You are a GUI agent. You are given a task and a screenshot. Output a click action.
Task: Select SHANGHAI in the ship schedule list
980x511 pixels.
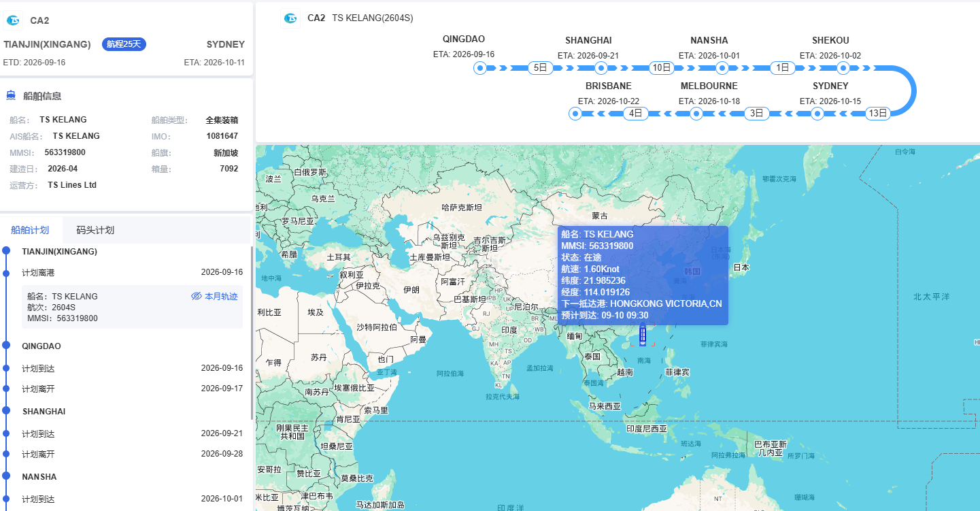coord(44,412)
